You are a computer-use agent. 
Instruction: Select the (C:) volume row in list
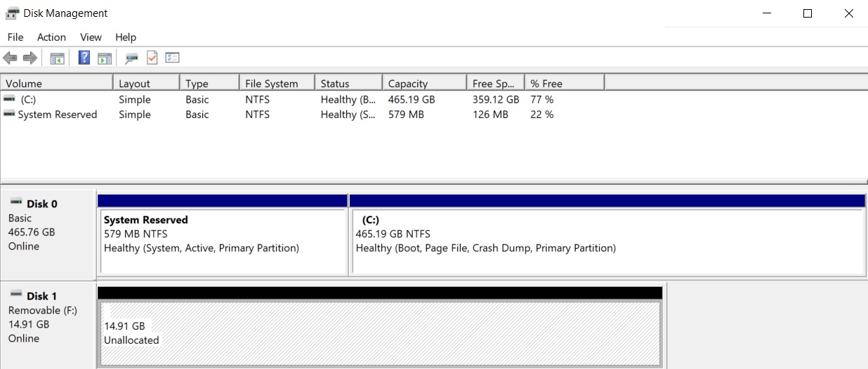click(x=28, y=100)
